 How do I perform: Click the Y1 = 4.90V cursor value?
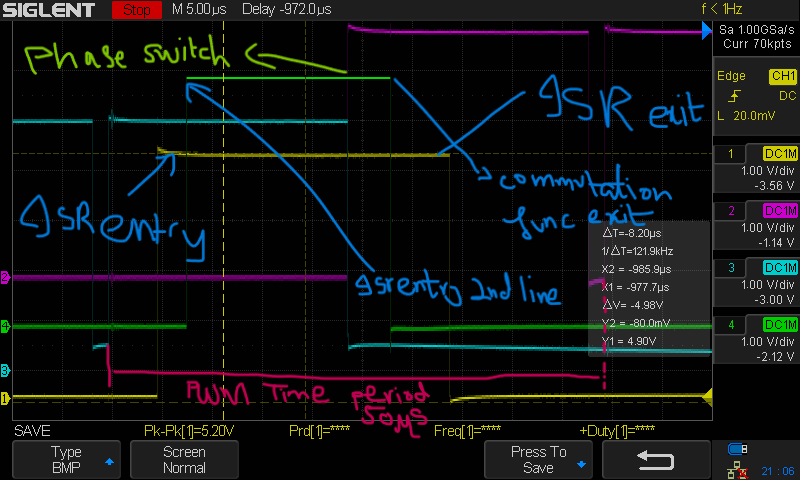pos(629,341)
